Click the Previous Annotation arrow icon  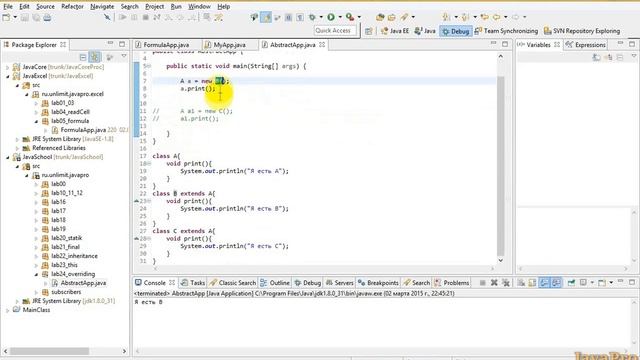click(x=465, y=17)
